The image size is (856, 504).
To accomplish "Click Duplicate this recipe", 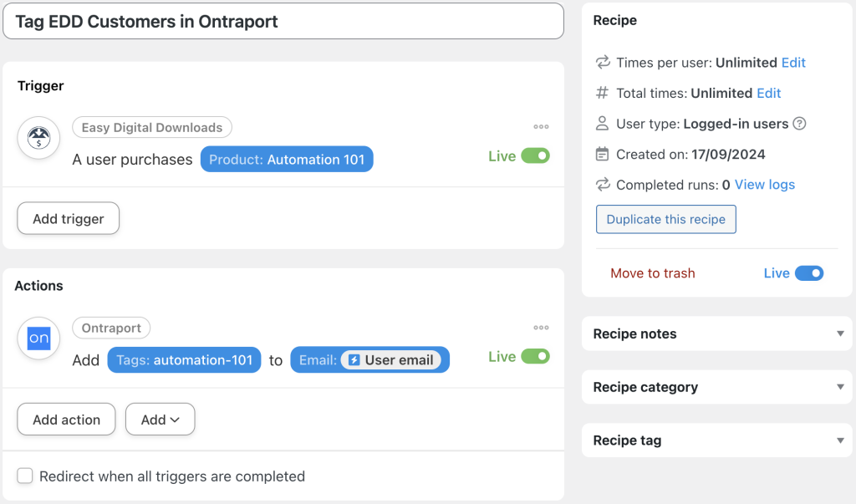I will point(665,219).
